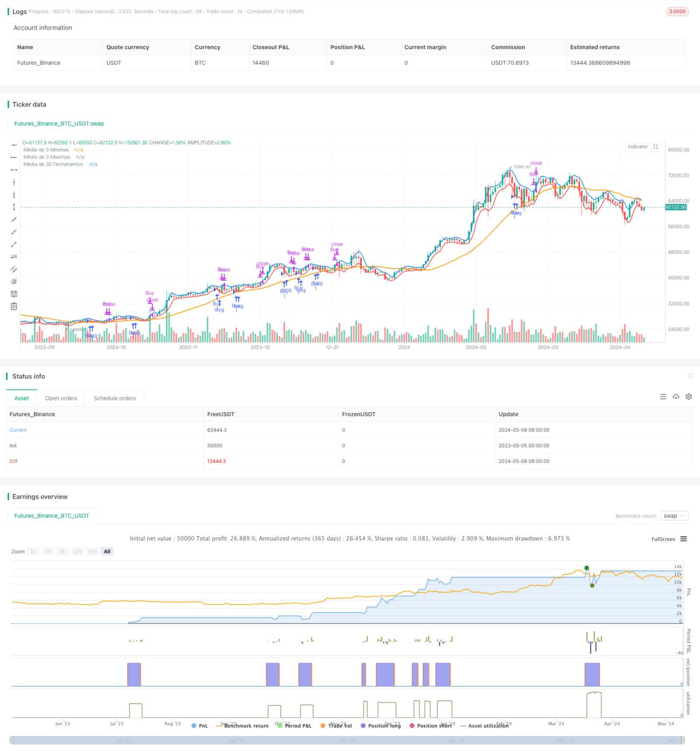Expand the chart with Indicator fullscreen arrows
Image resolution: width=700 pixels, height=756 pixels.
point(655,147)
